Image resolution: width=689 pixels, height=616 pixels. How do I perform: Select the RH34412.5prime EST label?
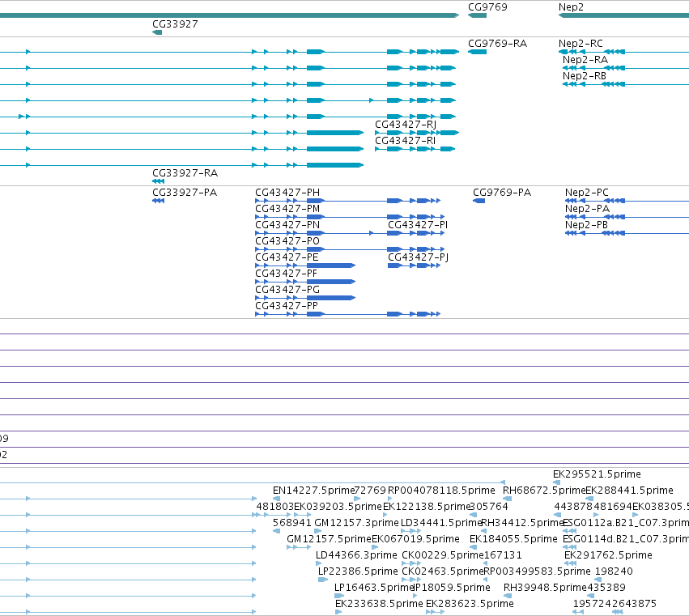pyautogui.click(x=522, y=523)
